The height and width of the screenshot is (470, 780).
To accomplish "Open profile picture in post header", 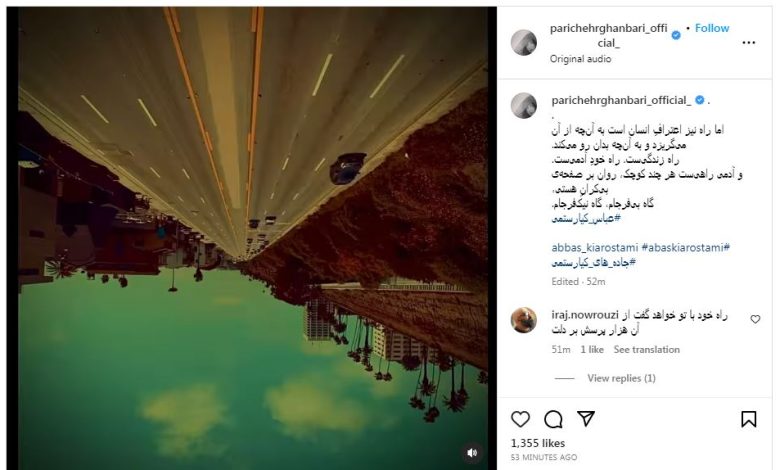I will (x=524, y=42).
